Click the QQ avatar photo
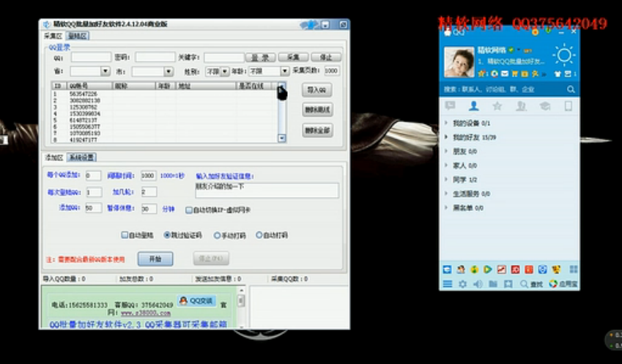The width and height of the screenshot is (622, 364). [459, 62]
